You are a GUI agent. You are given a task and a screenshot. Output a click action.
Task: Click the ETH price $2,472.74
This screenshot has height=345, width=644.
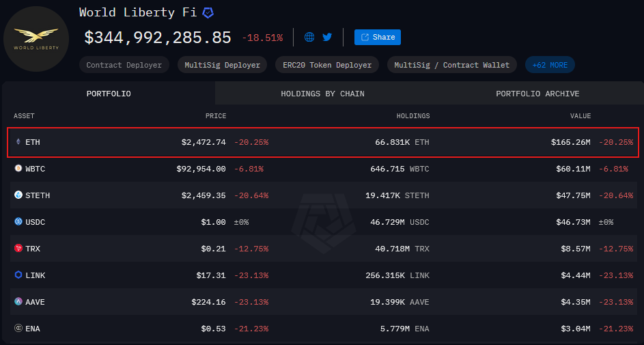204,143
